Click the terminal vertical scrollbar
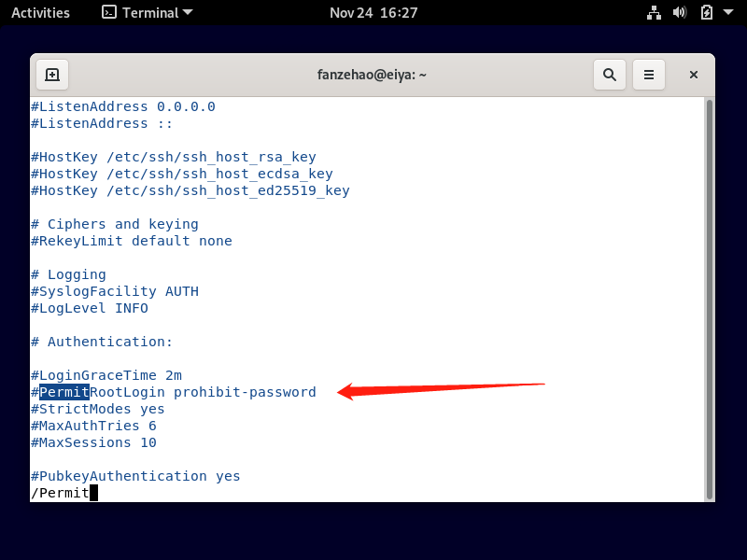Screen dimensions: 747x560 point(709,299)
